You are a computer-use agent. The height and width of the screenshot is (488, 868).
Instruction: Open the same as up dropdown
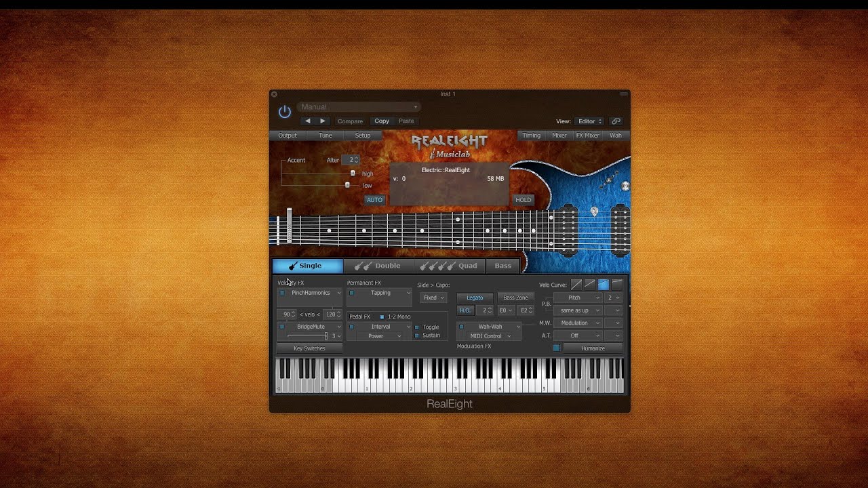[x=578, y=310]
